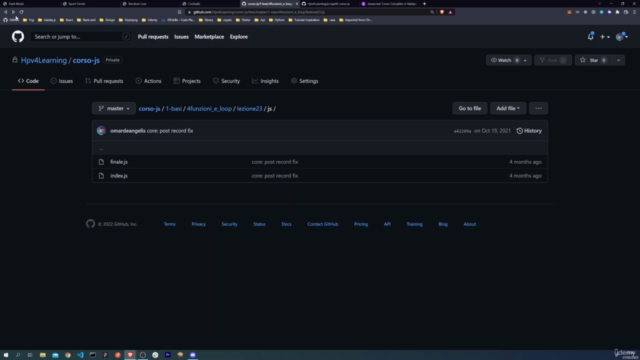The height and width of the screenshot is (360, 640).
Task: Open Contact GitHub footer link
Action: 322,224
